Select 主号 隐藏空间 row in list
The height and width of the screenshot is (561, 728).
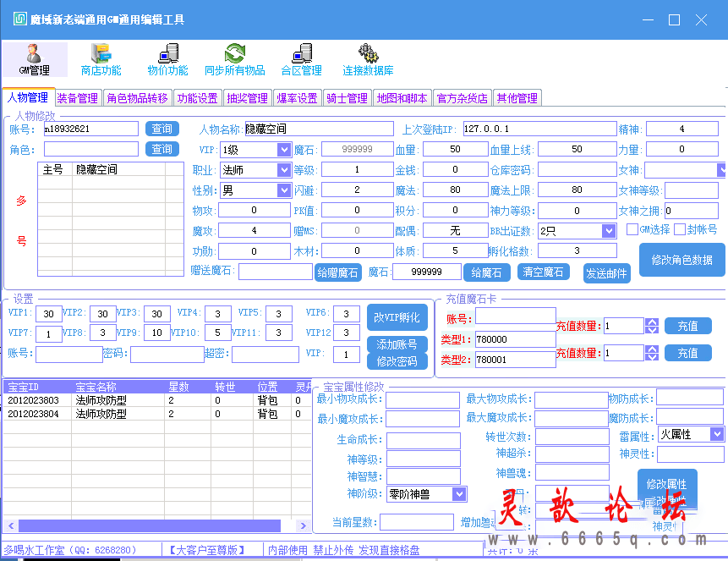[x=111, y=169]
